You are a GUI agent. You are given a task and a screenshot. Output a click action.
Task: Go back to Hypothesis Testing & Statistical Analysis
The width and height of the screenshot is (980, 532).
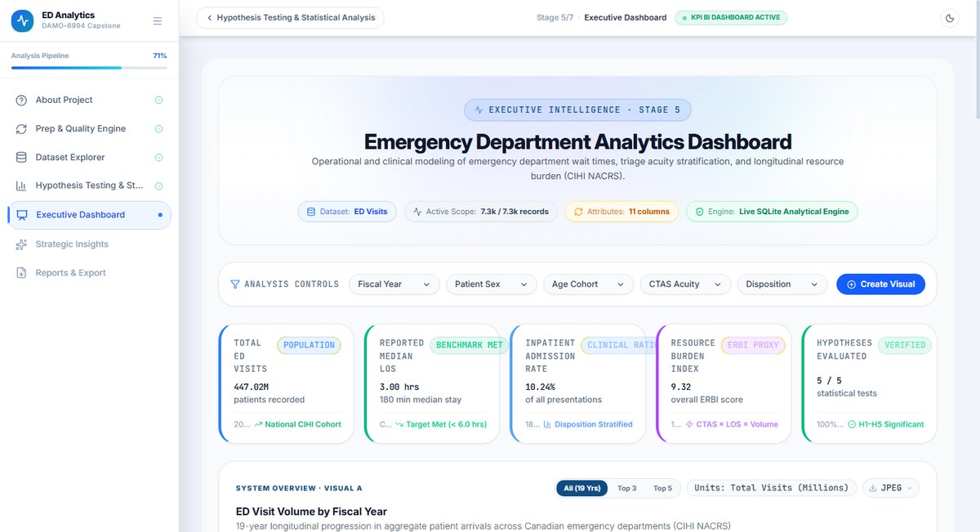pyautogui.click(x=290, y=18)
